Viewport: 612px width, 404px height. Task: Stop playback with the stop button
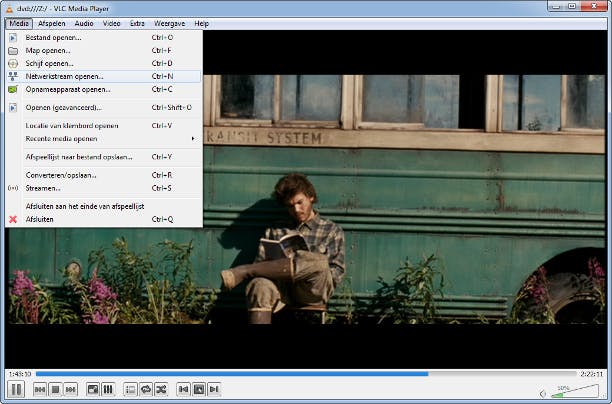[55, 389]
